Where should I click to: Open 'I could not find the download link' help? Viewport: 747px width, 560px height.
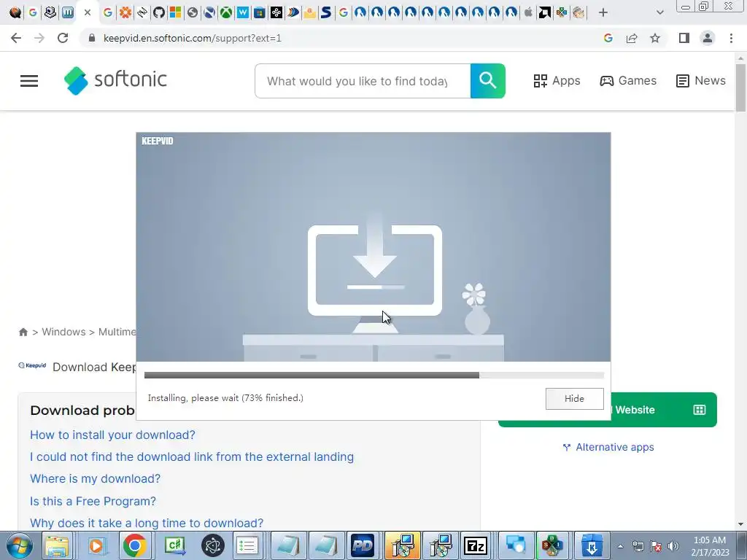click(192, 456)
